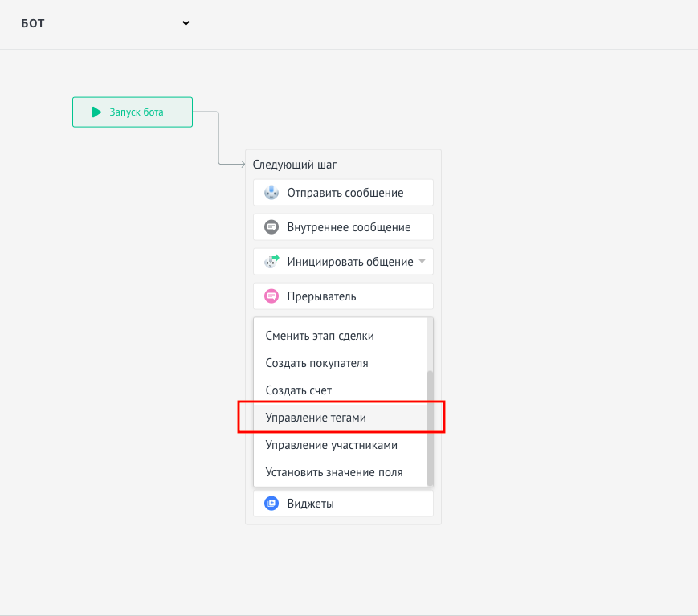Click the Виджеты step button
This screenshot has height=616, width=698.
click(343, 504)
